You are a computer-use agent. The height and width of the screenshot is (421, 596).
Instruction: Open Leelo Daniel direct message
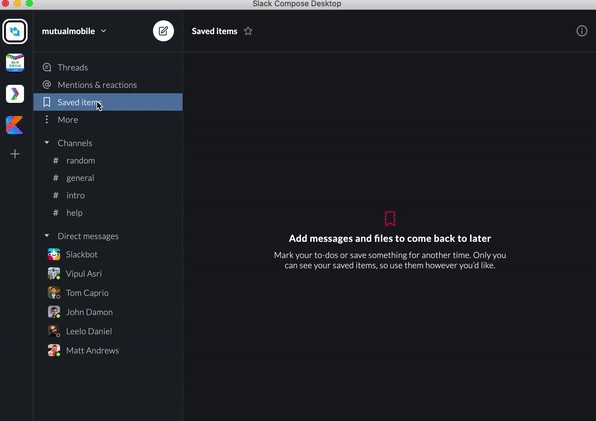point(108,331)
